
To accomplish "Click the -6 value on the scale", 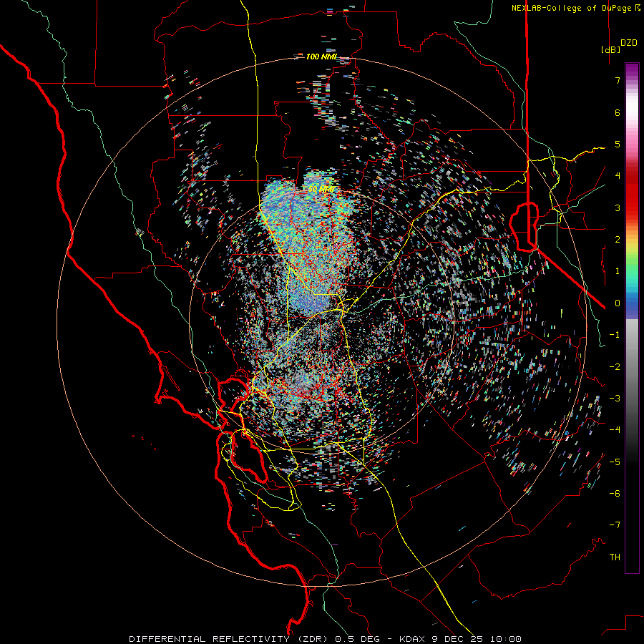I will pos(615,494).
